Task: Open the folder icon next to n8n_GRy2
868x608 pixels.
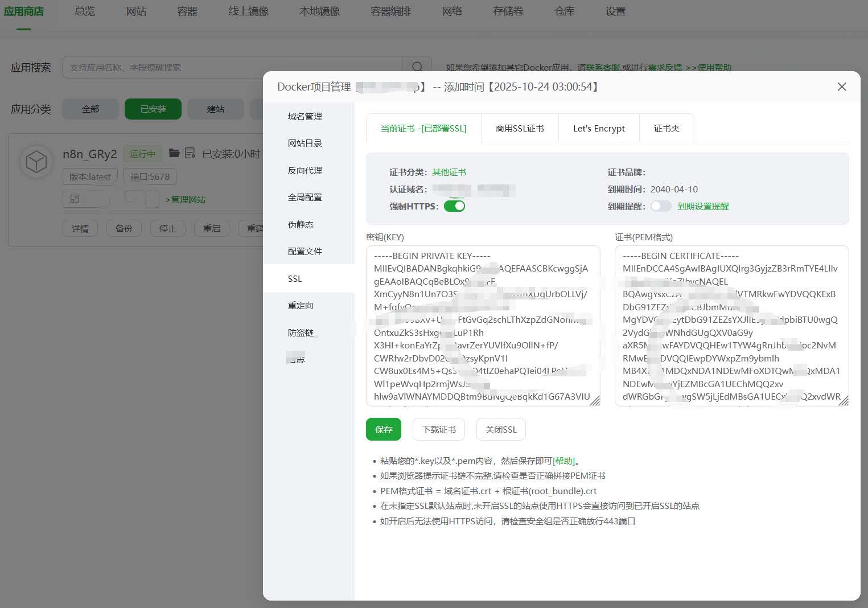Action: pyautogui.click(x=175, y=153)
